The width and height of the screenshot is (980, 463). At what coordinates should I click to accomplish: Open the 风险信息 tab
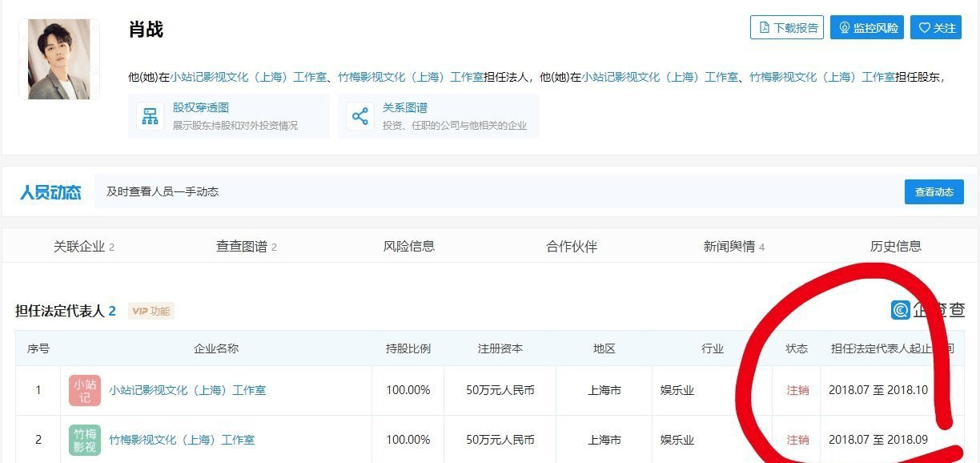(409, 247)
